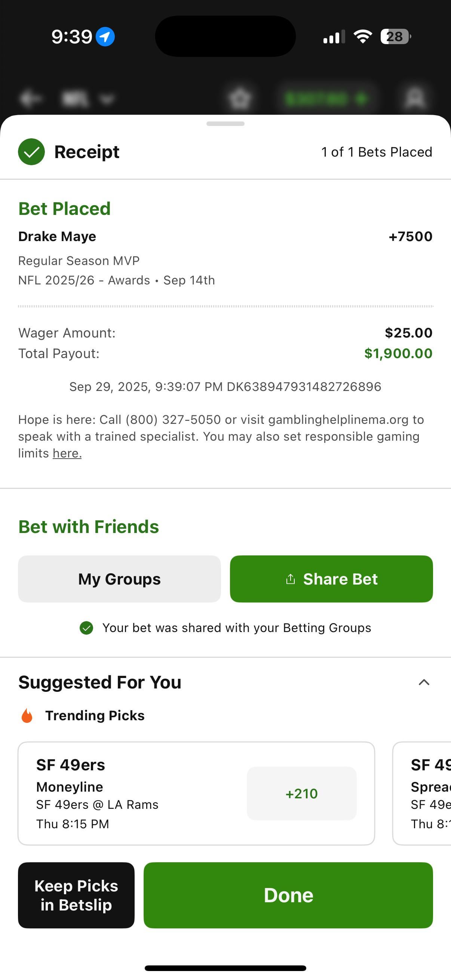Collapse the Suggested For You section
451x980 pixels.
pos(424,682)
